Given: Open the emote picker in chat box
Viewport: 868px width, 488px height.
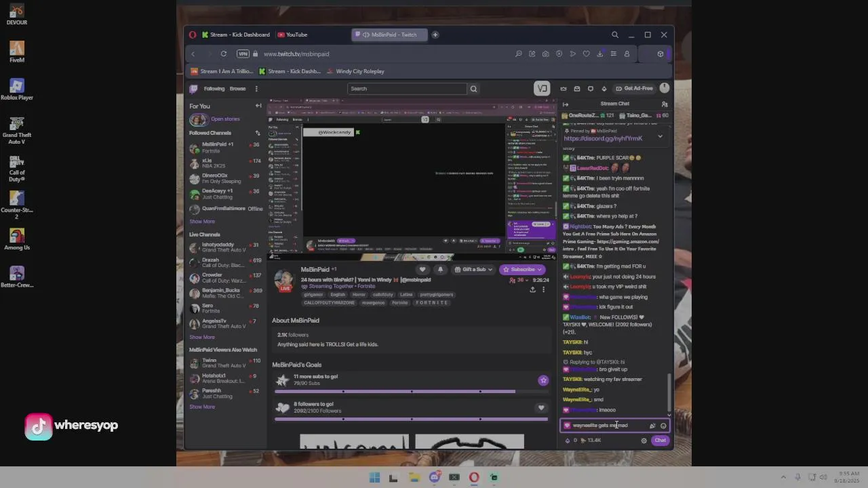Looking at the screenshot, I should click(663, 426).
